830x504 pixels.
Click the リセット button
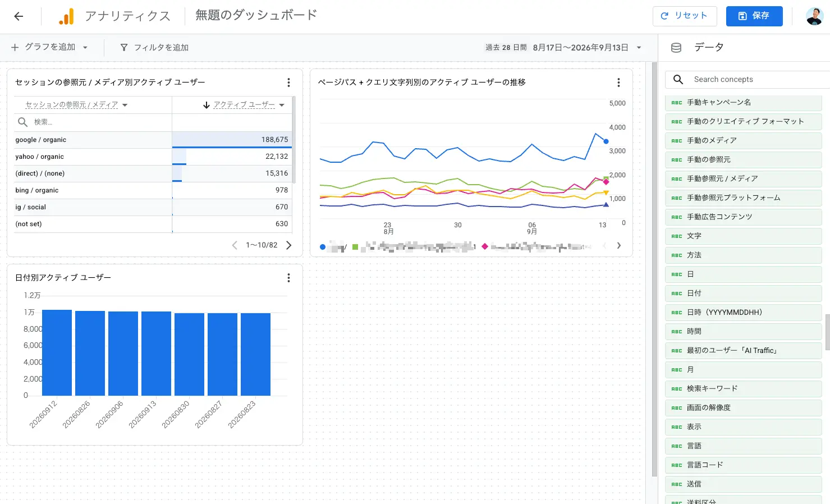pyautogui.click(x=685, y=16)
